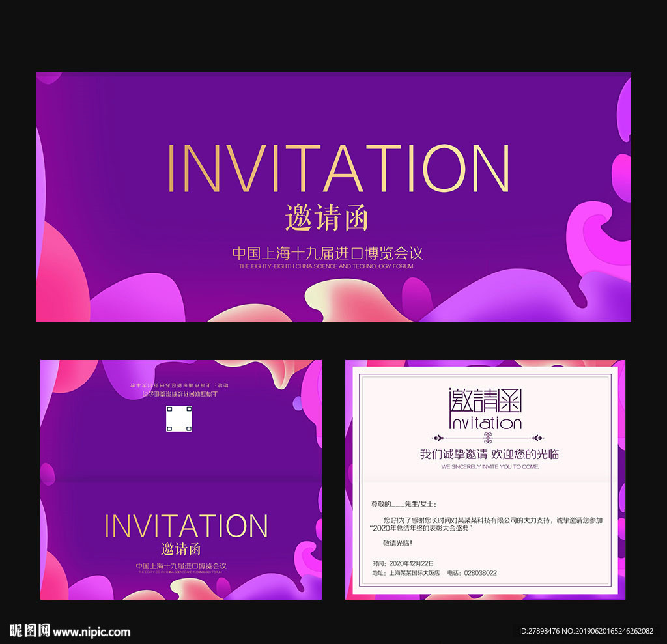Select the date 时间: 2020年12月22日
The width and height of the screenshot is (667, 644).
403,563
